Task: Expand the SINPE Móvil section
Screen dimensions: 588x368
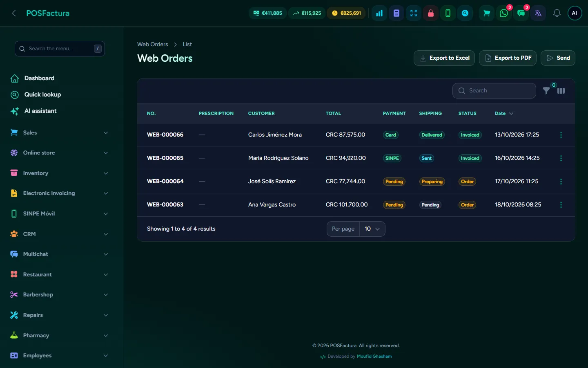Action: (x=60, y=213)
